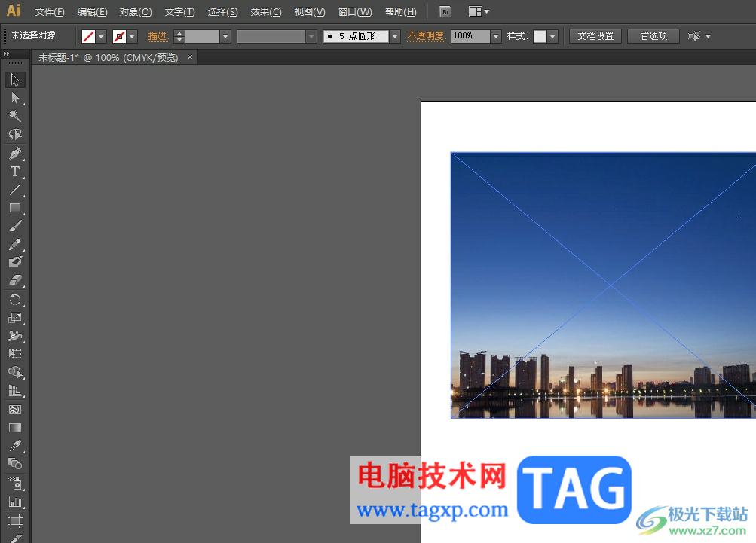Image resolution: width=756 pixels, height=543 pixels.
Task: Open the 描边 stroke panel link
Action: 158,36
